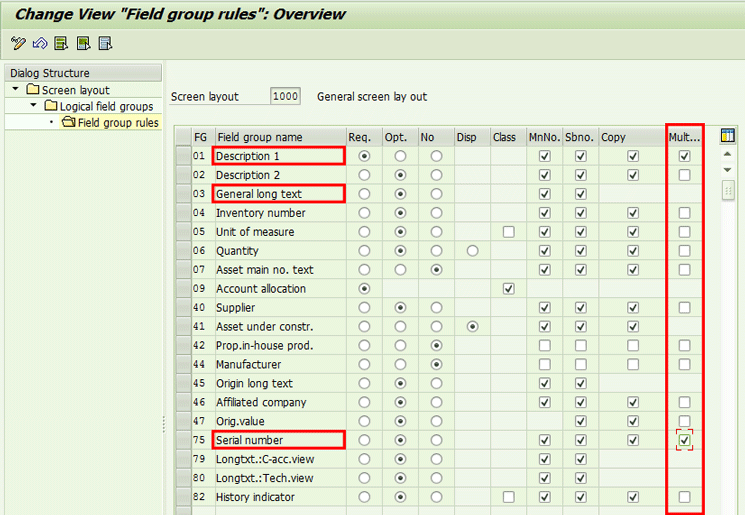
Task: Click the Copy column header
Action: pyautogui.click(x=630, y=137)
